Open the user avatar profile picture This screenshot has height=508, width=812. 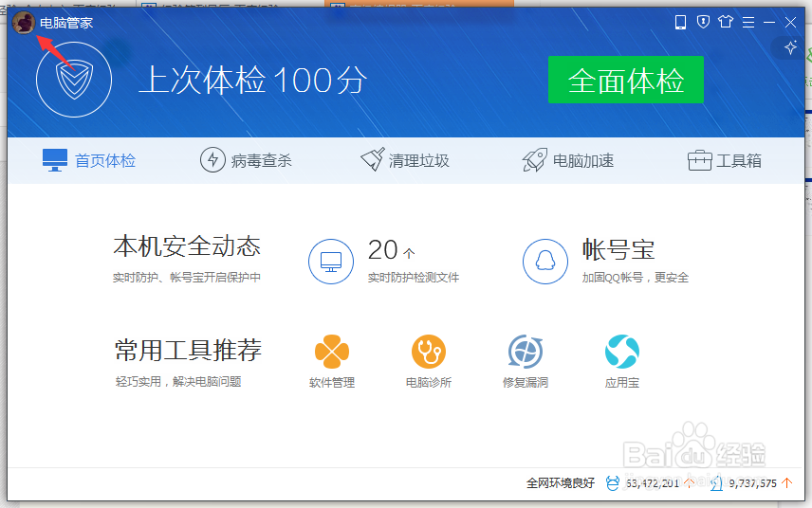[24, 23]
